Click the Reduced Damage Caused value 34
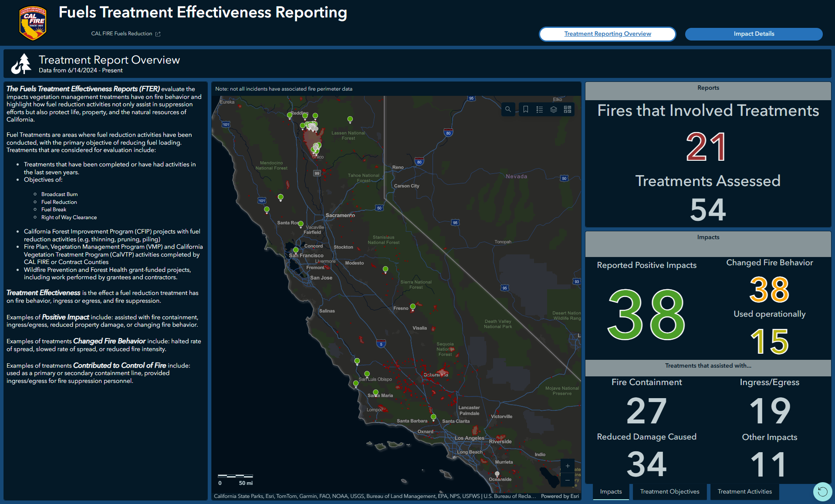The width and height of the screenshot is (835, 504). pos(646,464)
